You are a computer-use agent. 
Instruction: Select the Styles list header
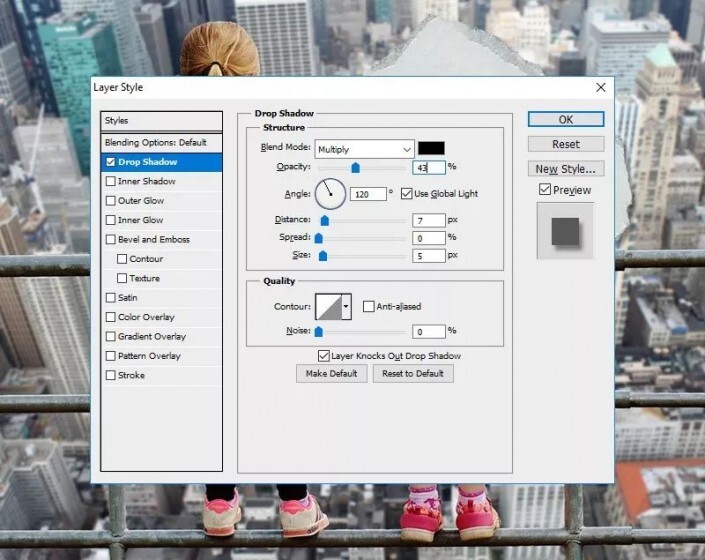pyautogui.click(x=161, y=121)
